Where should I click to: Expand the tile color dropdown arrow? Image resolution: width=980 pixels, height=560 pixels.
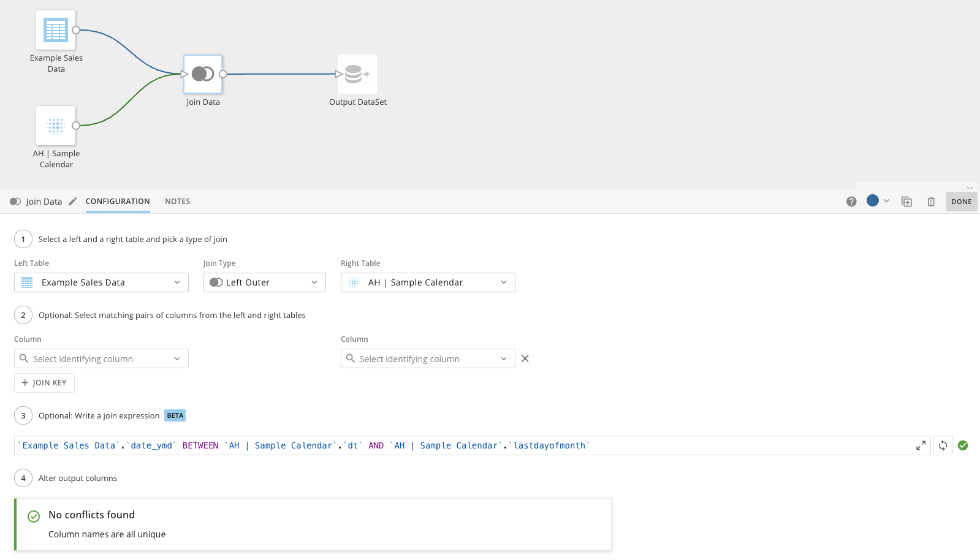886,201
